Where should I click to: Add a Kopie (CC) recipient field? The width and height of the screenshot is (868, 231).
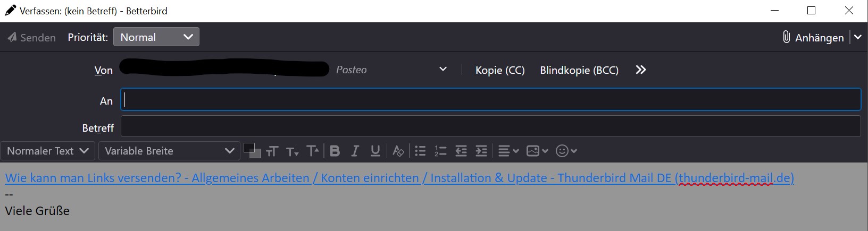(x=500, y=70)
